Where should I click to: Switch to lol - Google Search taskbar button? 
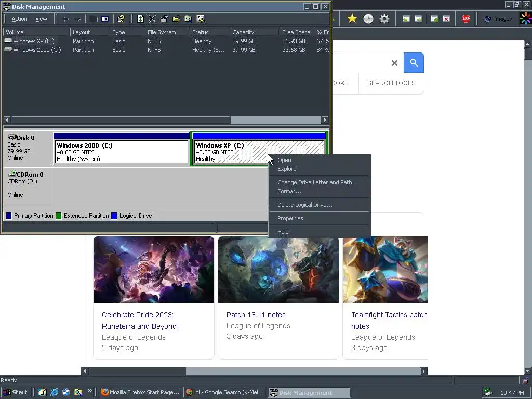(225, 393)
